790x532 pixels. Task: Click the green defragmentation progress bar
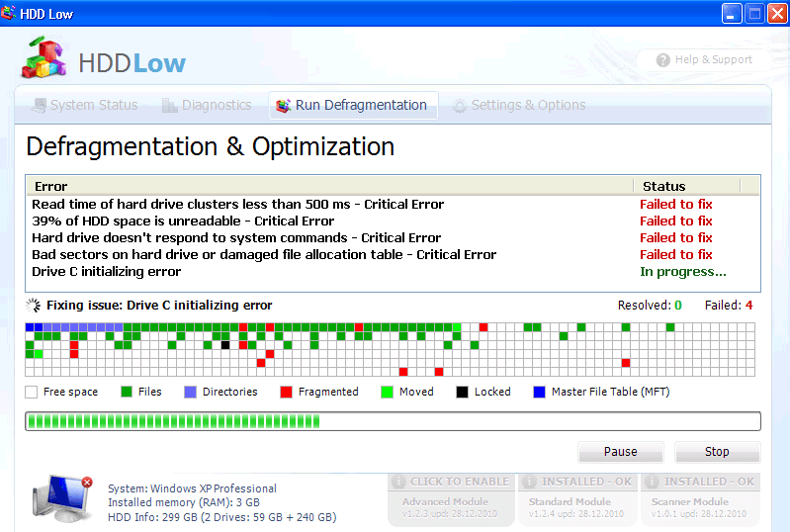coord(393,421)
